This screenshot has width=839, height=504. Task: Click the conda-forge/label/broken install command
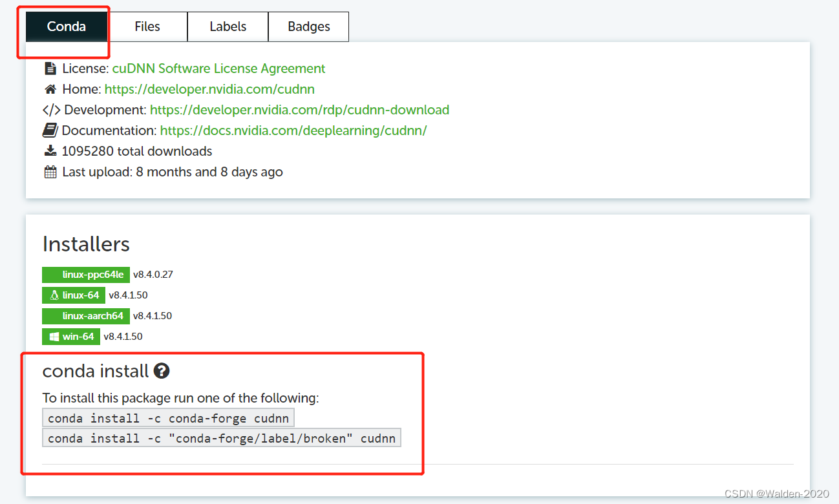(x=222, y=439)
